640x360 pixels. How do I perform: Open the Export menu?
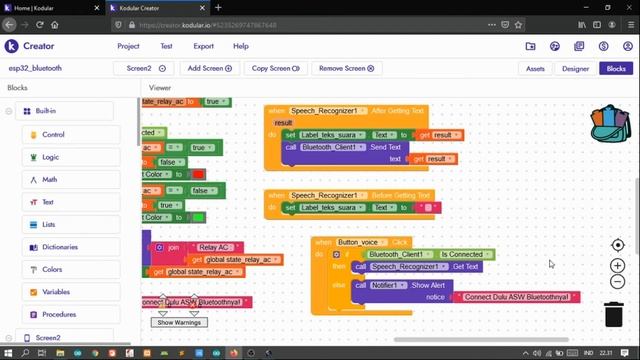(203, 46)
